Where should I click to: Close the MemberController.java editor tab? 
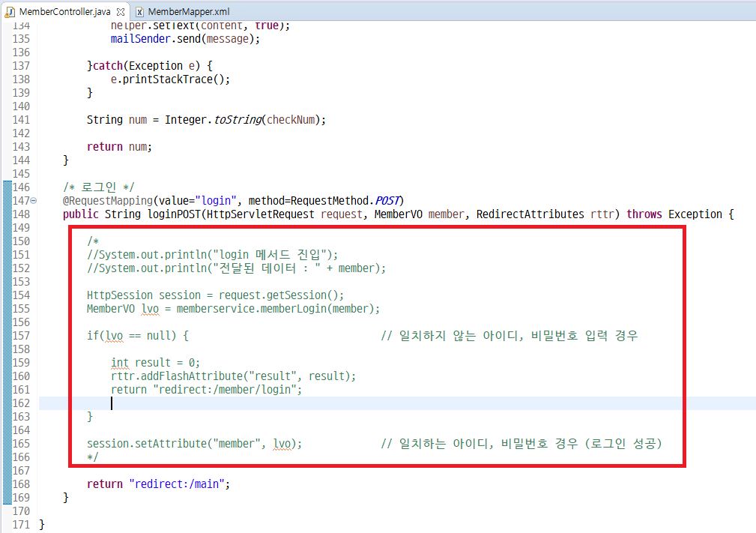click(x=121, y=11)
